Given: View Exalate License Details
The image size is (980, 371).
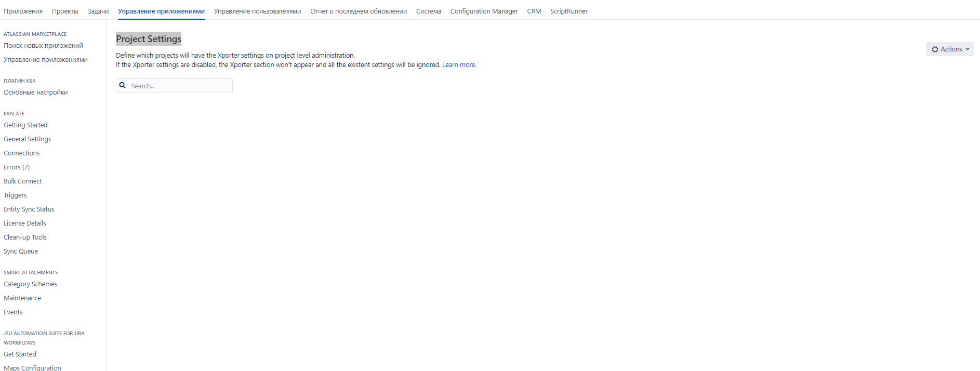Looking at the screenshot, I should [x=25, y=223].
